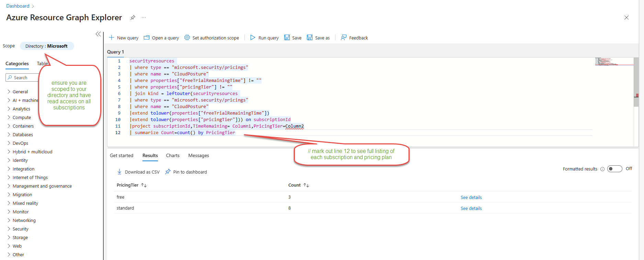The height and width of the screenshot is (260, 644).
Task: Click the Set authorization scope gear icon
Action: point(187,37)
